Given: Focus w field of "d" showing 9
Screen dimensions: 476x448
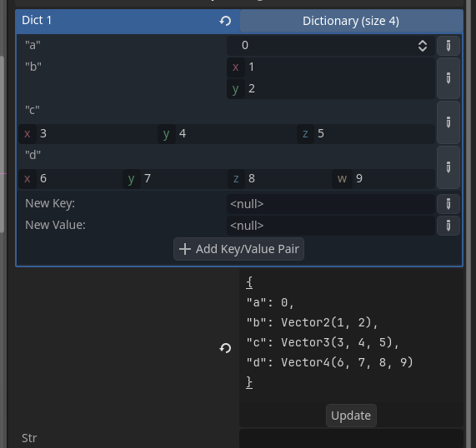Looking at the screenshot, I should (383, 178).
